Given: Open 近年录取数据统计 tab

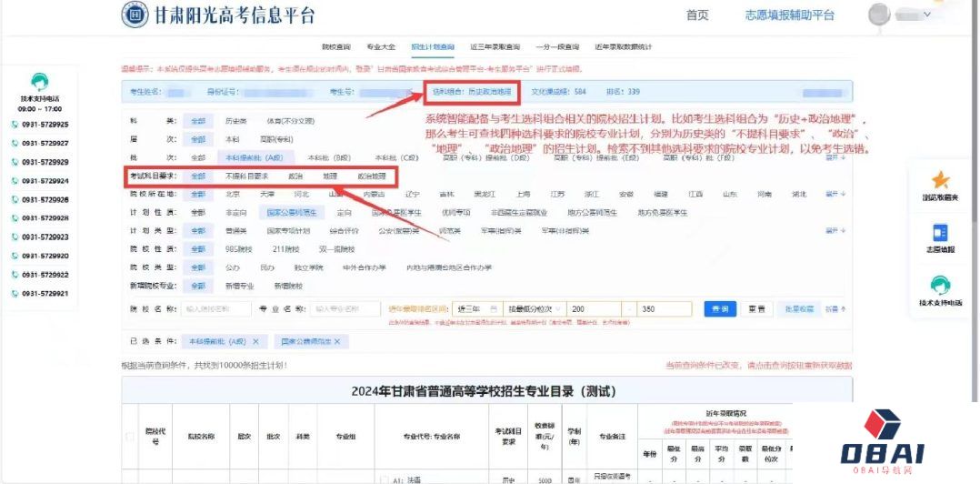Looking at the screenshot, I should tap(624, 47).
